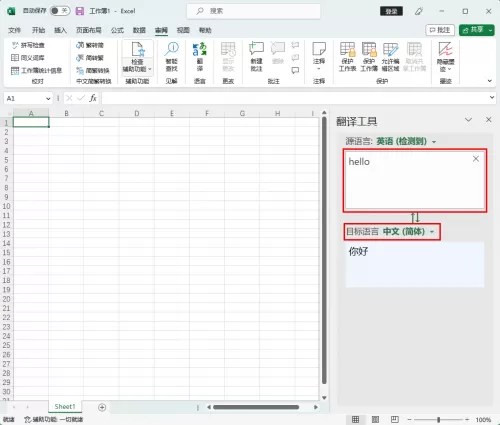Click the Excel app icon in title bar
Screen dimensions: 500x425
pos(11,11)
